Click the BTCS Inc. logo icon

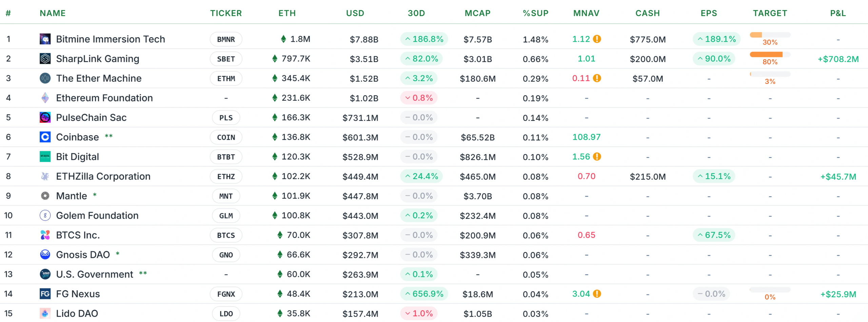[x=45, y=235]
